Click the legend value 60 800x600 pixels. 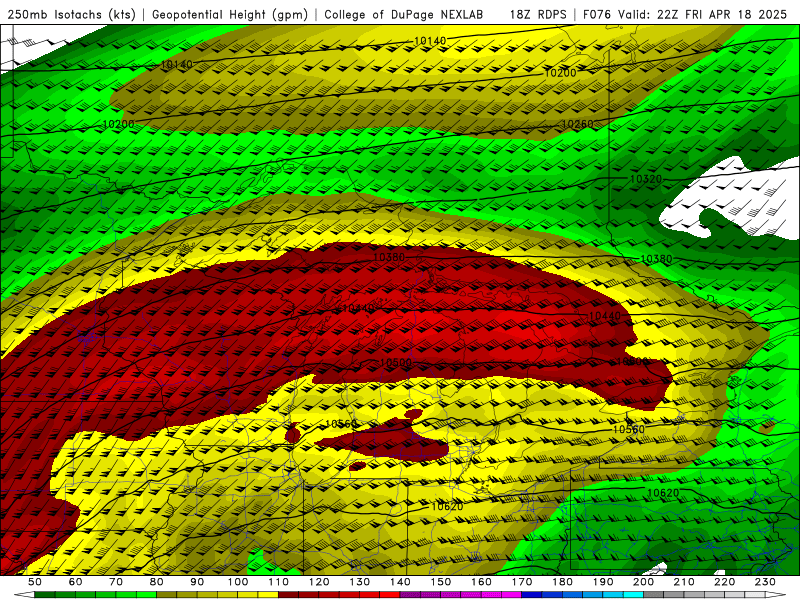(75, 582)
